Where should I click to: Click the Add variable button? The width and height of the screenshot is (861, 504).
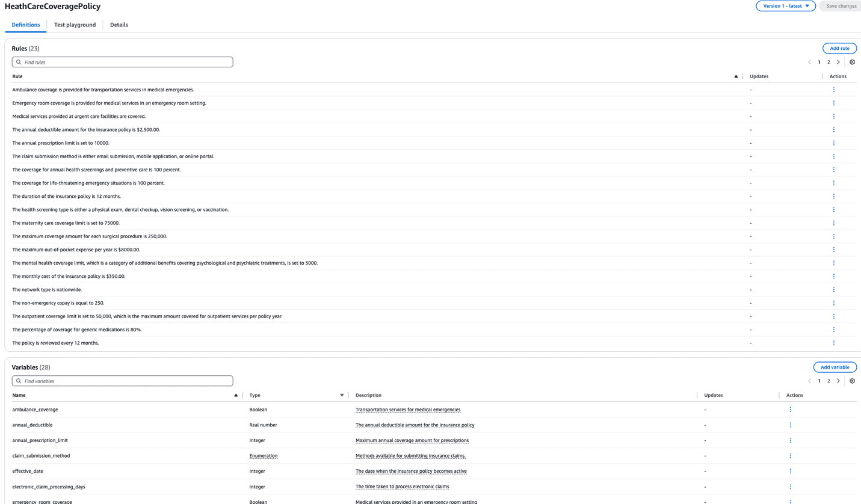click(x=835, y=367)
